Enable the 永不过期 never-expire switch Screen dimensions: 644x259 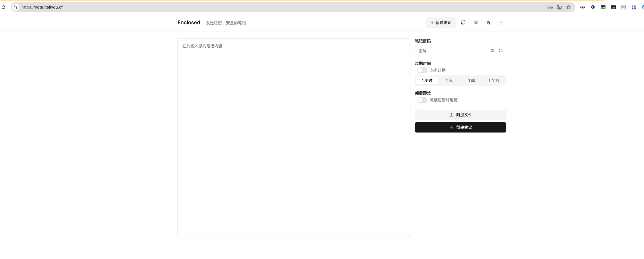(422, 70)
